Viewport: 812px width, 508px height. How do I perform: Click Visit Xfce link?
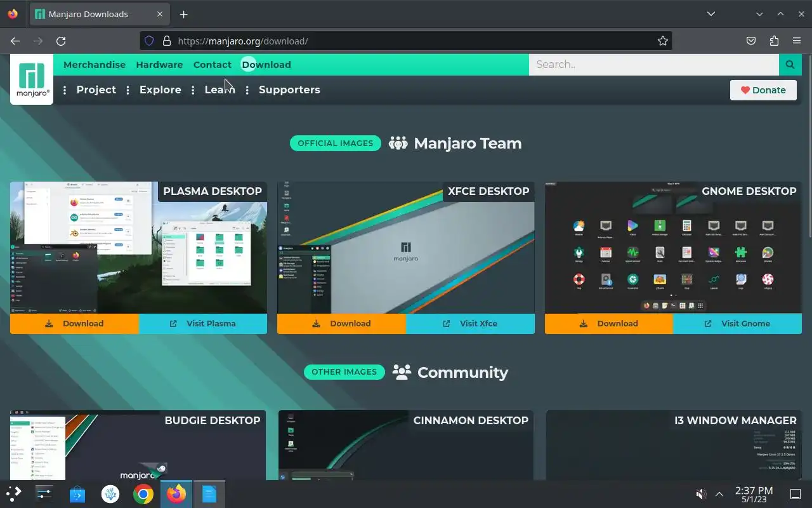coord(470,323)
